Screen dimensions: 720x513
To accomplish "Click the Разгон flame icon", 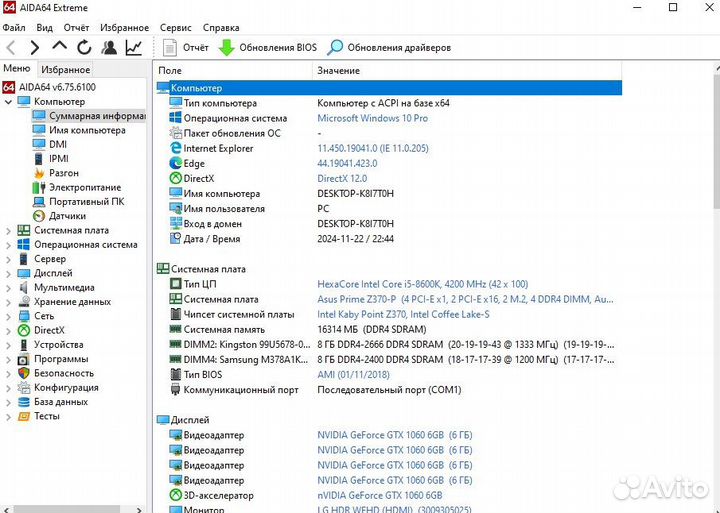I will tap(39, 173).
